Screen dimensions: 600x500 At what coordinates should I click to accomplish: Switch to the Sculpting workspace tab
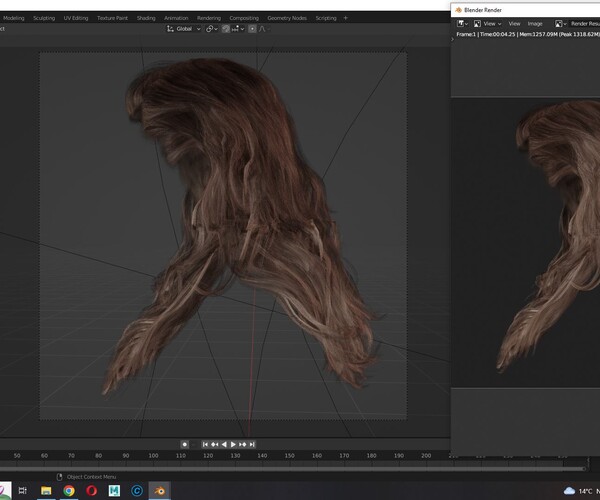click(x=44, y=18)
